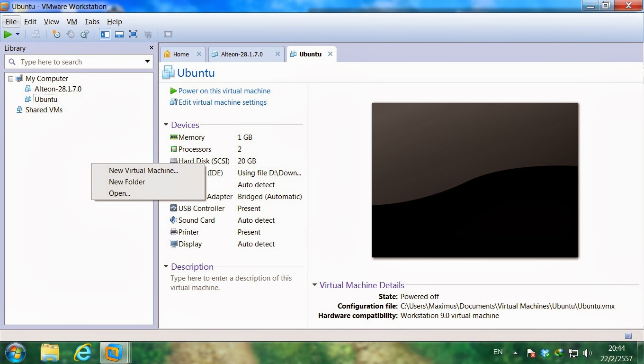Open the Snapshot Manager wrench icon

(x=85, y=34)
